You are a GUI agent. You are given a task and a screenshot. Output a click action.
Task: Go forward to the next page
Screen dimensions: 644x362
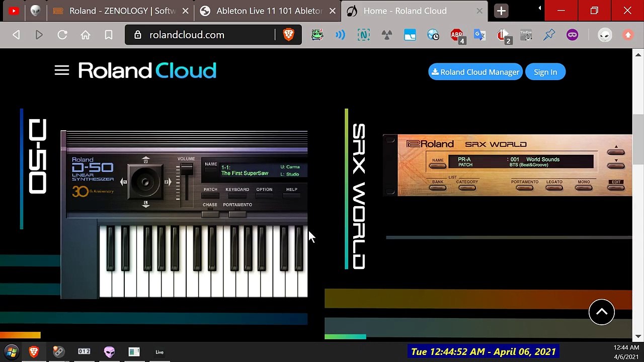pos(39,35)
